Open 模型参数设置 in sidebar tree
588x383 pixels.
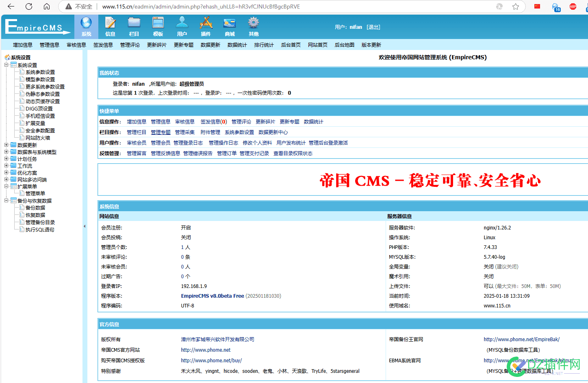coord(40,80)
